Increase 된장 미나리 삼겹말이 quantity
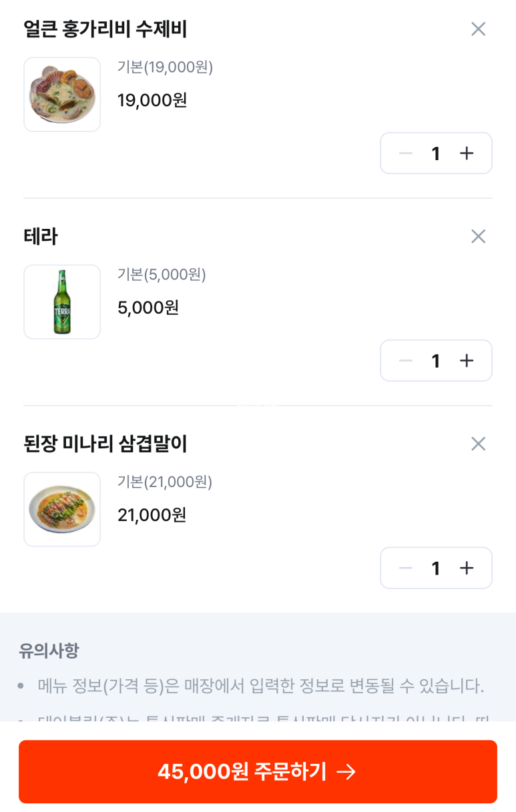Viewport: 516px width, 812px height. (467, 568)
